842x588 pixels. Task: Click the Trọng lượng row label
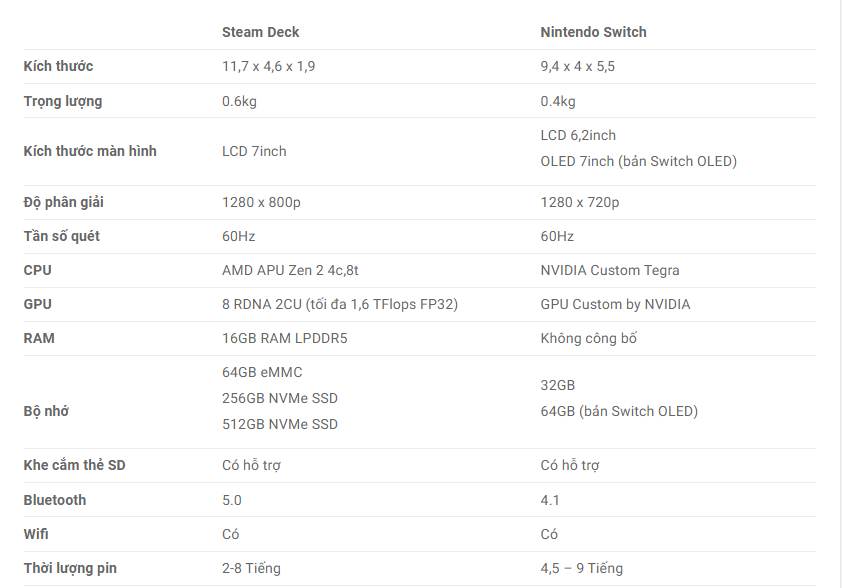pos(62,101)
